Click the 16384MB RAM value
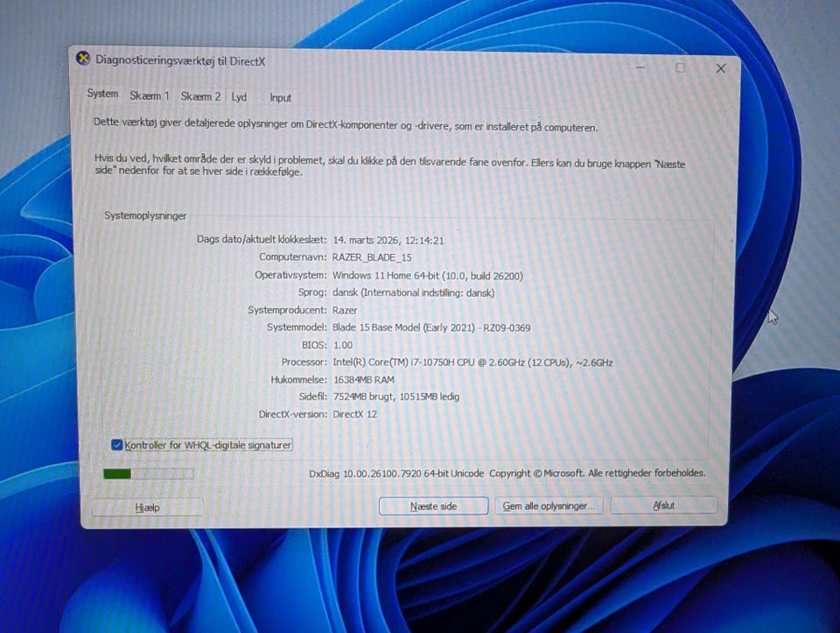Screen dimensions: 840x633 click(x=364, y=379)
